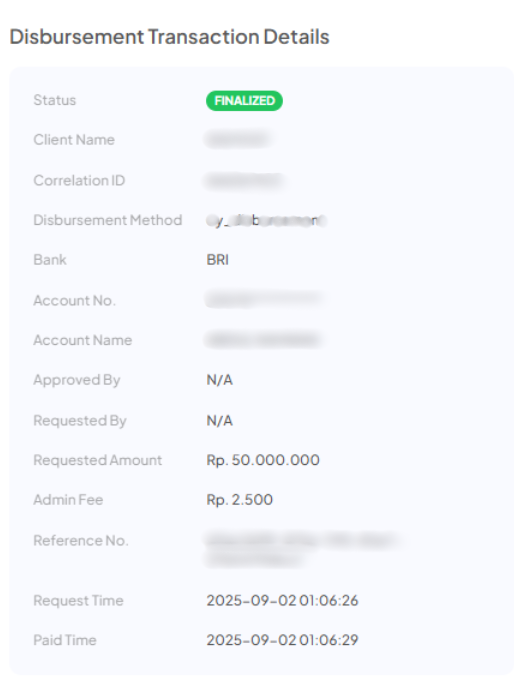Select the Approved By N/A value
Viewport: 514px width, 688px height.
coord(219,380)
